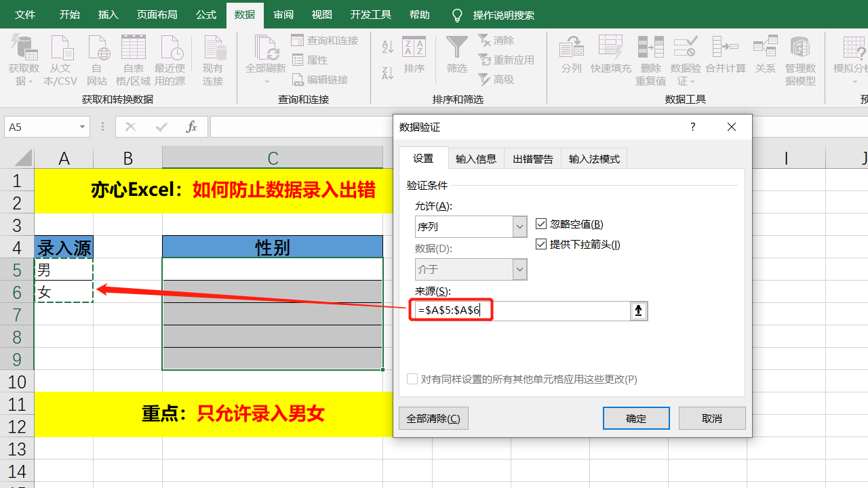Screen dimensions: 868x488
Task: Click the 数据验证 ribbon icon
Action: pos(686,47)
